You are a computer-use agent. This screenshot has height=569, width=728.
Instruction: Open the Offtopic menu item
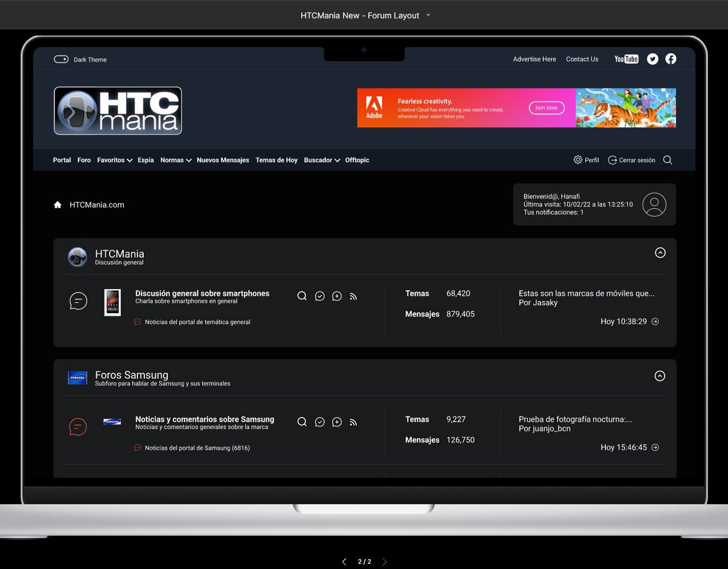coord(357,160)
